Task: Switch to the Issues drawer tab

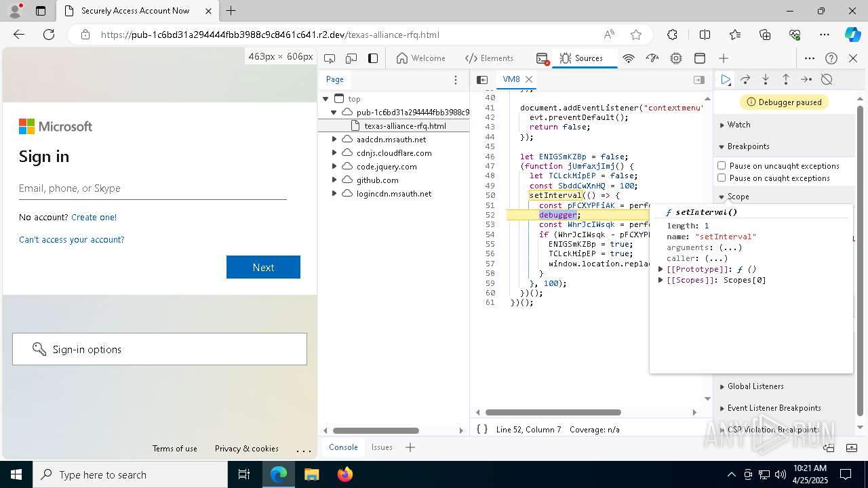Action: tap(382, 447)
